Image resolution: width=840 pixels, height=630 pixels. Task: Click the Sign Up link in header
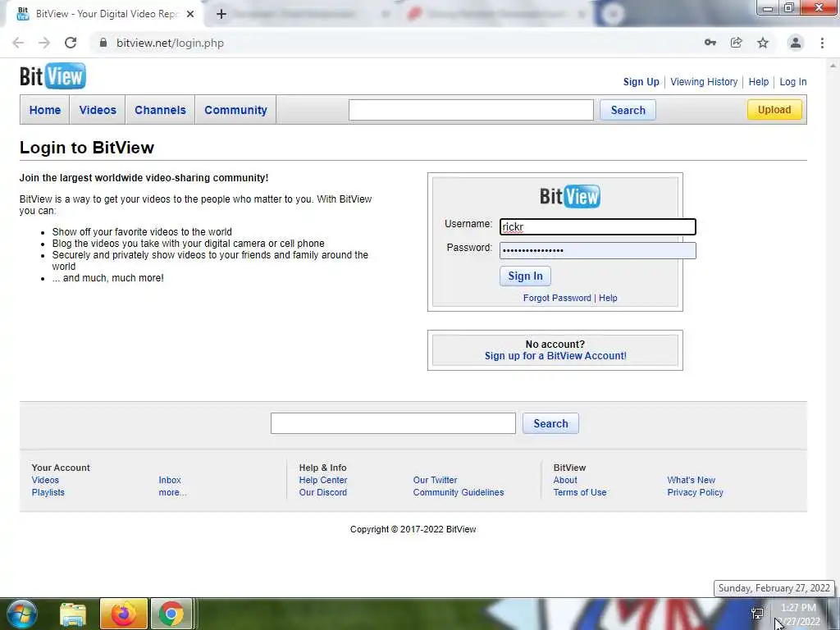[641, 82]
